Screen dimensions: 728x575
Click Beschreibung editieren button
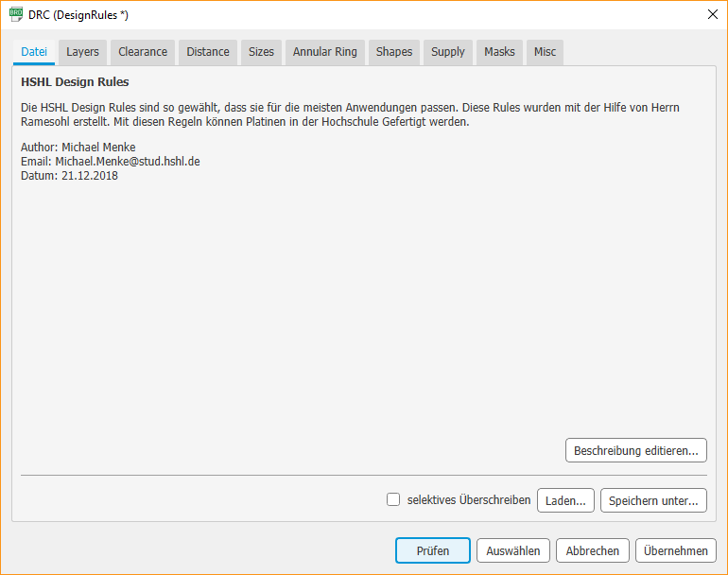pyautogui.click(x=635, y=450)
